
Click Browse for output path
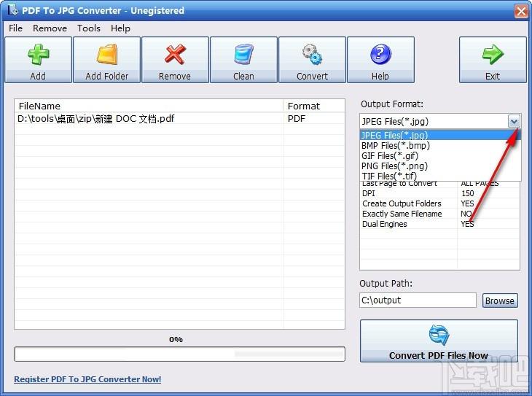click(x=500, y=300)
